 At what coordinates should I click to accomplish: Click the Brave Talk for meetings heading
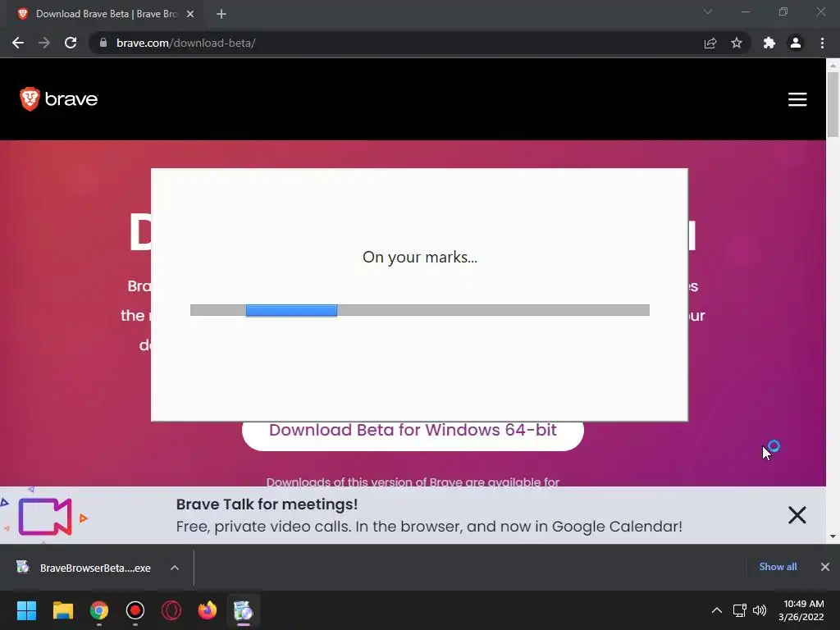point(267,504)
